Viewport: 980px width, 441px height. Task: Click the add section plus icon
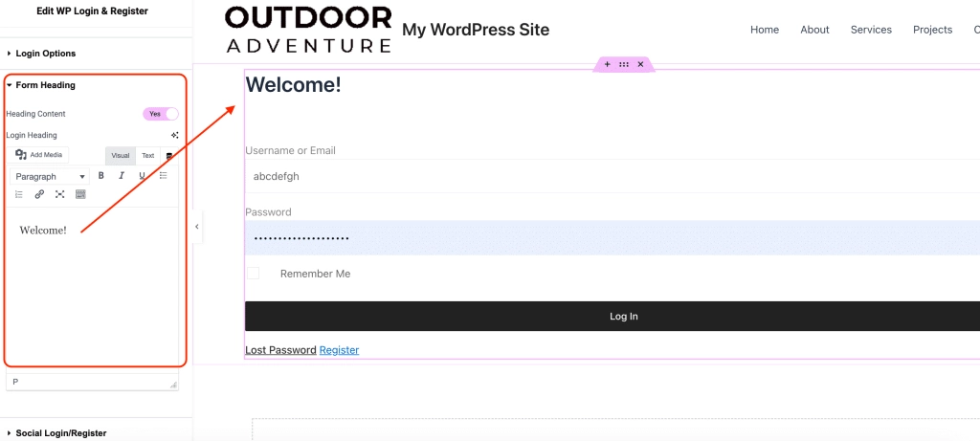tap(607, 64)
